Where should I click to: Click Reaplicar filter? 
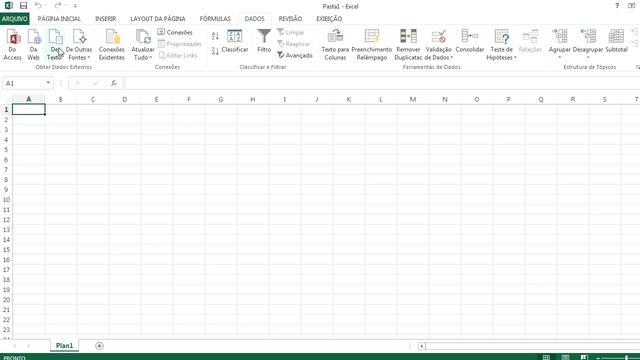pyautogui.click(x=293, y=44)
